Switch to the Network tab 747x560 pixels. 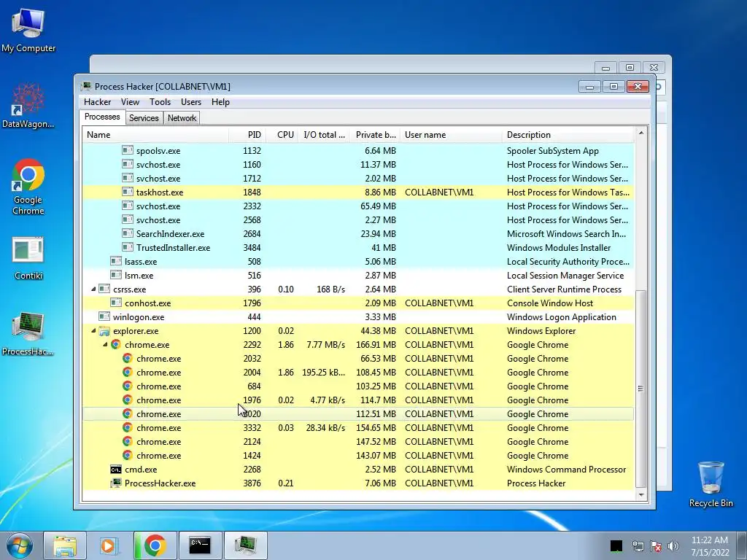point(182,118)
